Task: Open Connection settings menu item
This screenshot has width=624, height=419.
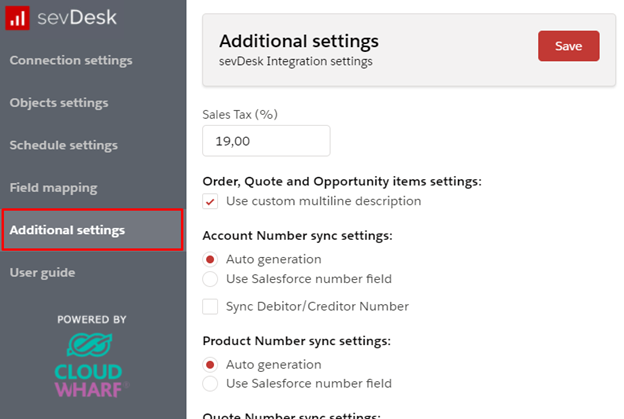Action: pos(71,60)
